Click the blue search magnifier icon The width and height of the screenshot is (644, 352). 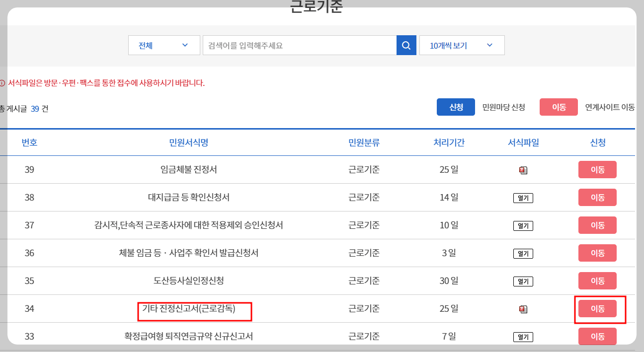pyautogui.click(x=406, y=45)
